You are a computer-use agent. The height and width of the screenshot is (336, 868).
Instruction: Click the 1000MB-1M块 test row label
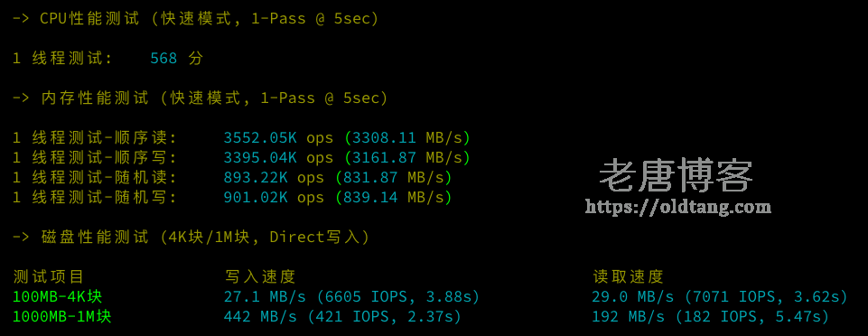pos(62,317)
